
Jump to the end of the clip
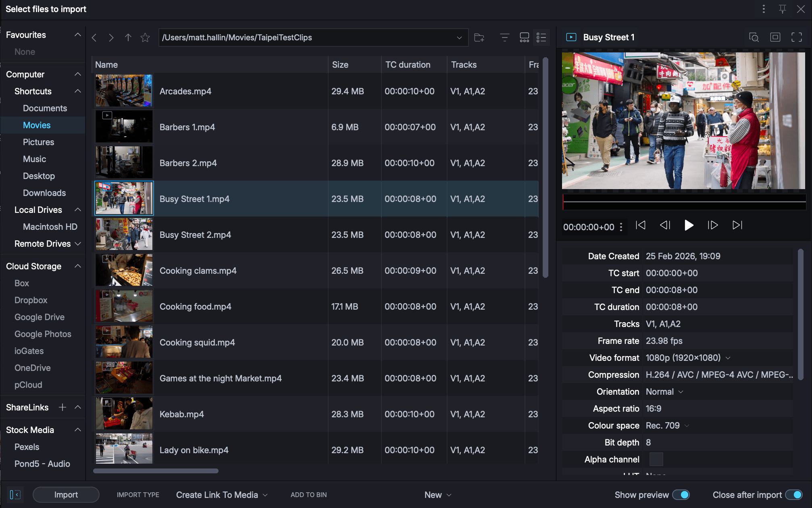tap(737, 225)
